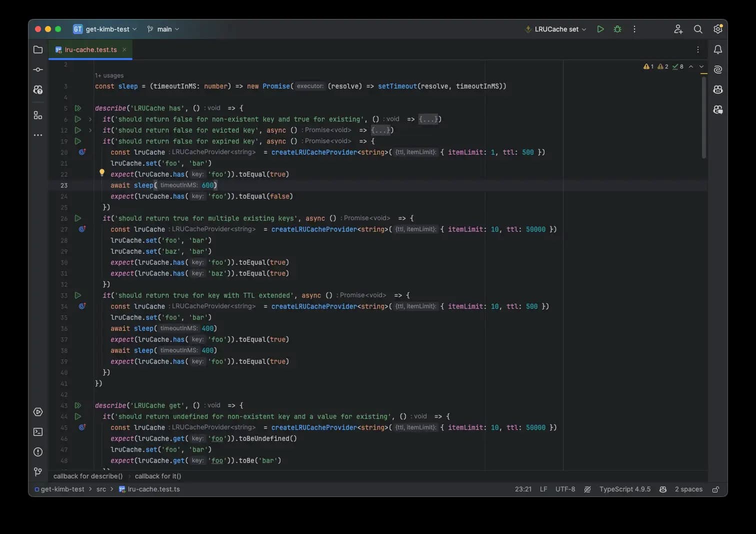Image resolution: width=756 pixels, height=534 pixels.
Task: Click the gutter debug icon on line 20
Action: point(82,152)
